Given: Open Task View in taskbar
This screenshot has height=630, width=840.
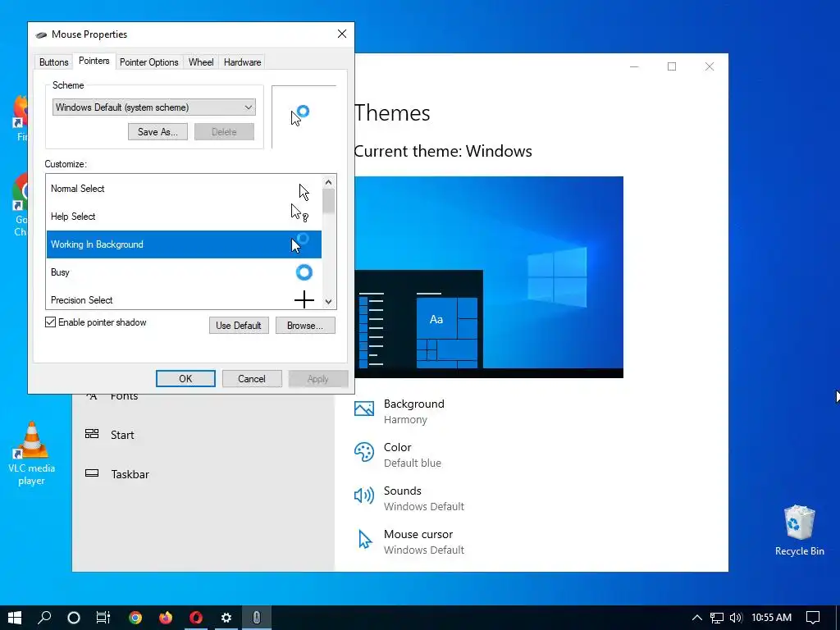Looking at the screenshot, I should click(x=103, y=618).
